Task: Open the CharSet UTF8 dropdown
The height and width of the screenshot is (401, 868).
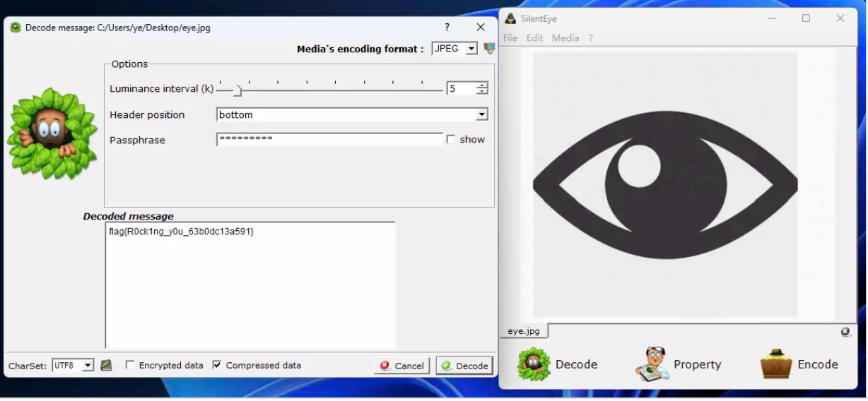Action: 73,365
